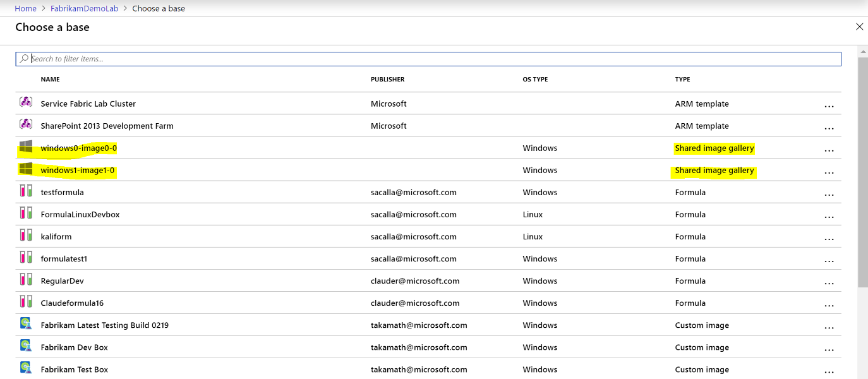This screenshot has height=379, width=868.
Task: Open the more options menu for windows0-image0-0
Action: tap(829, 150)
